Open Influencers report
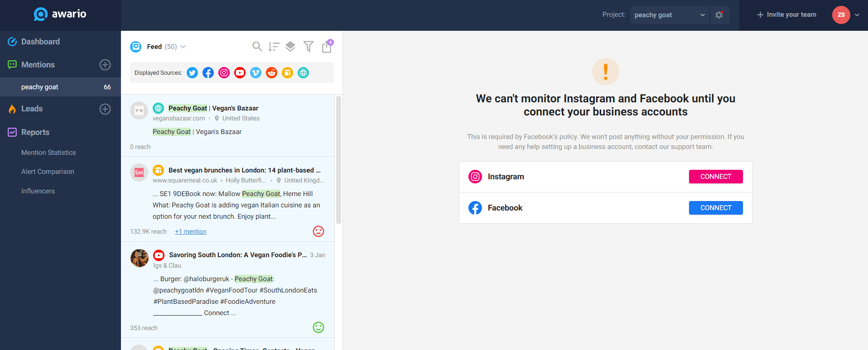The height and width of the screenshot is (350, 868). coord(38,191)
